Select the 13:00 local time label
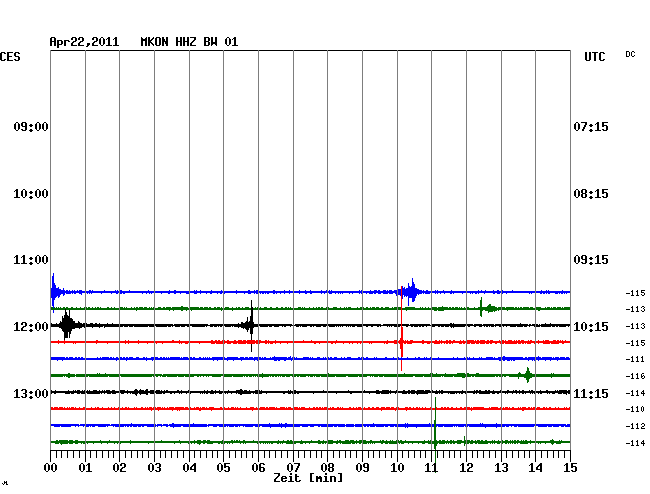 click(31, 393)
